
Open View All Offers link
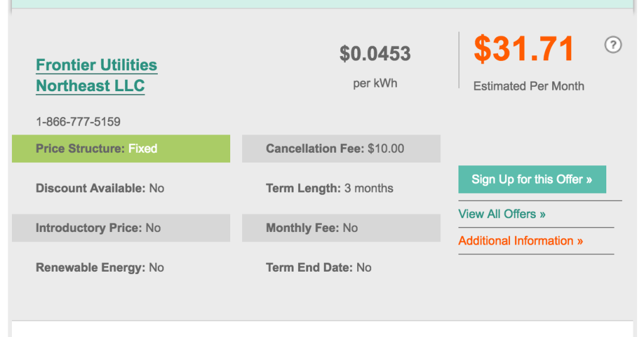(501, 214)
